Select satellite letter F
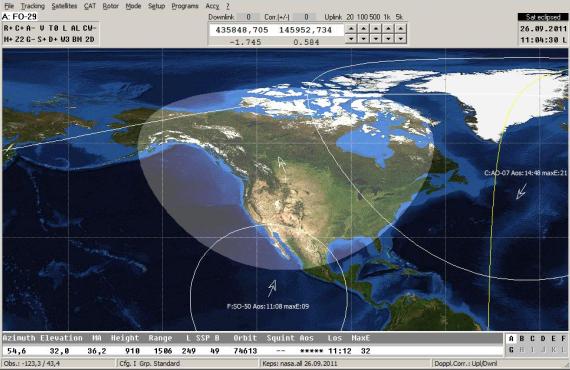This screenshot has height=370, width=570. [563, 339]
